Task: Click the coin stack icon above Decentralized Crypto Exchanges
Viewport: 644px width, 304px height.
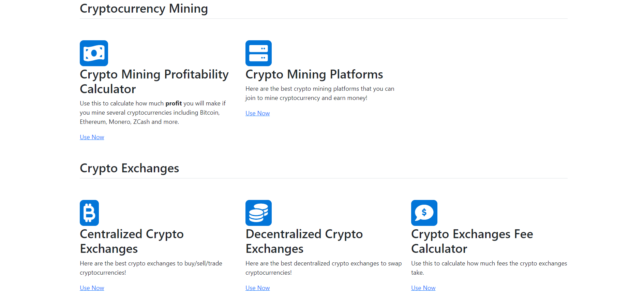Action: (258, 213)
